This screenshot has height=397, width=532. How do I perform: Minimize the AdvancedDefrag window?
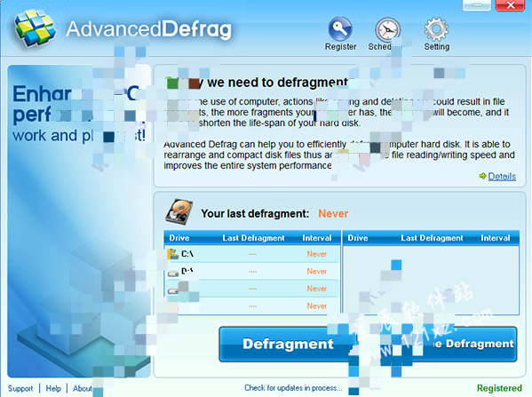tap(477, 5)
